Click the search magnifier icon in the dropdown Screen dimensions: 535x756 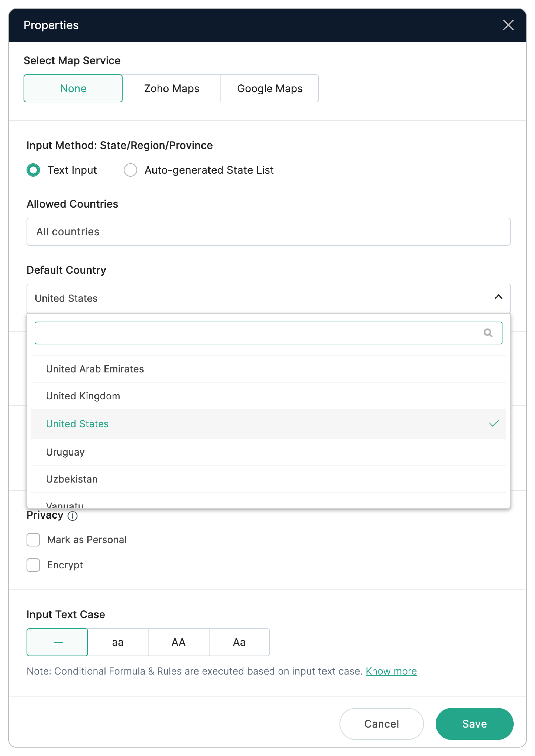pyautogui.click(x=488, y=333)
